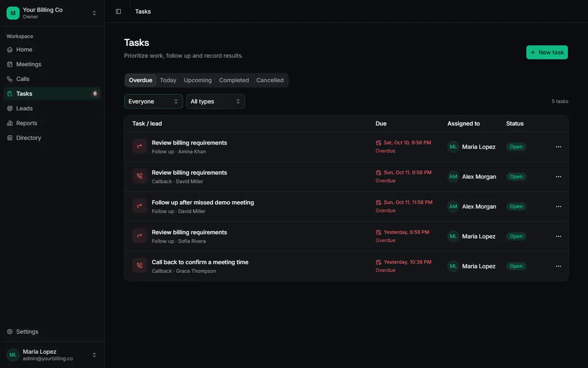Click the follow-up icon for Sofia Rivera's task
The width and height of the screenshot is (588, 368).
[140, 236]
